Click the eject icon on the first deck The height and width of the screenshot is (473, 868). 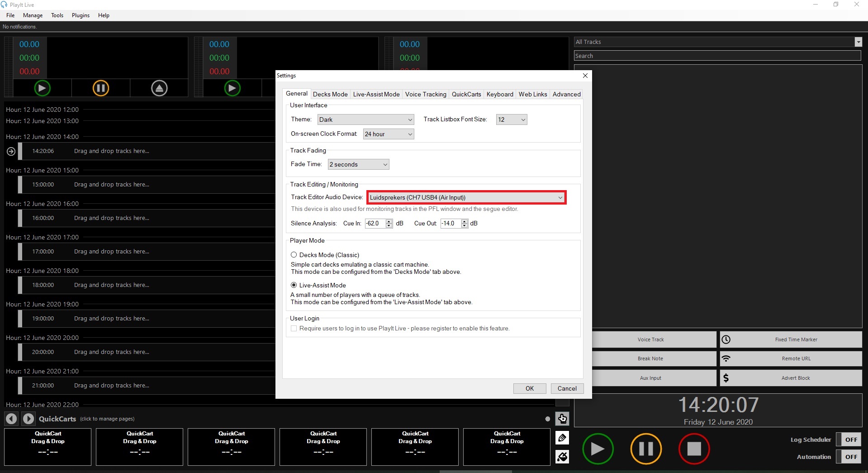click(159, 88)
